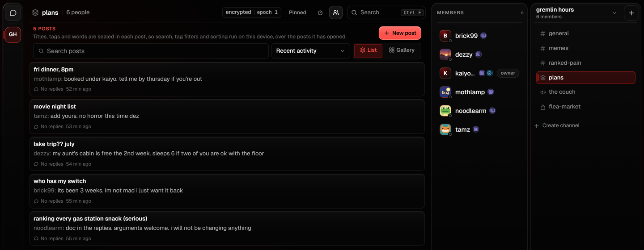Screen dimensions: 644x250
Task: Open the timer icon in header
Action: click(x=320, y=12)
